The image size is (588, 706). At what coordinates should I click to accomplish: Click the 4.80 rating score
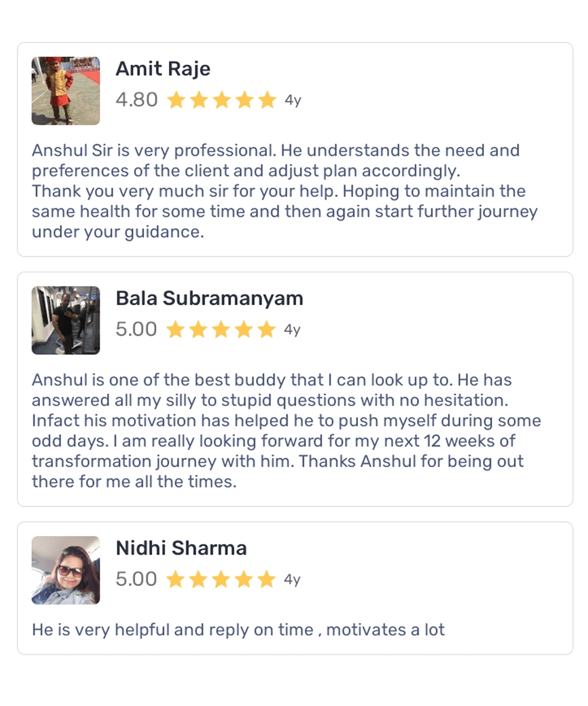point(136,100)
